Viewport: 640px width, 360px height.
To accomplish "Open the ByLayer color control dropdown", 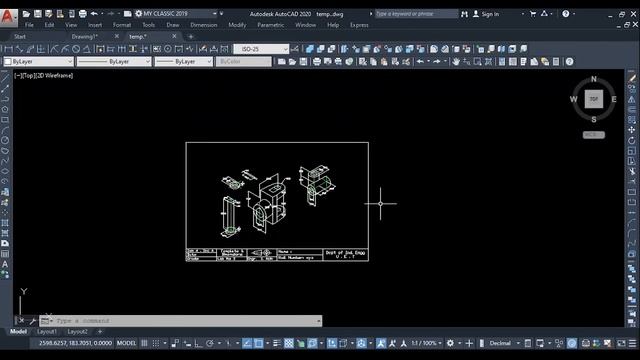I will tap(38, 62).
